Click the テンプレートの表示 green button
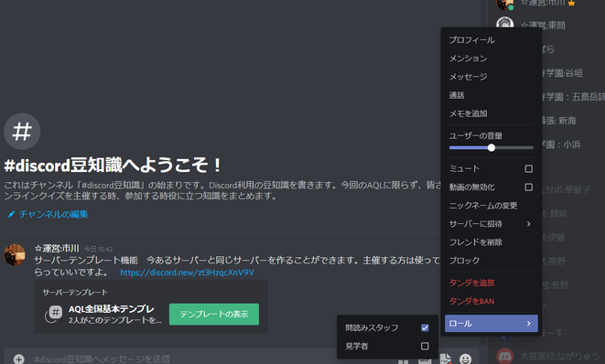 [x=214, y=315]
